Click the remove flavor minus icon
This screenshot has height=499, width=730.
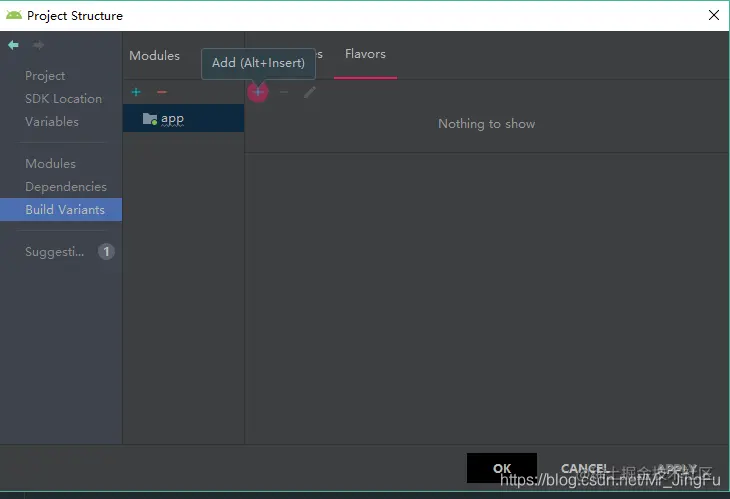(x=284, y=92)
